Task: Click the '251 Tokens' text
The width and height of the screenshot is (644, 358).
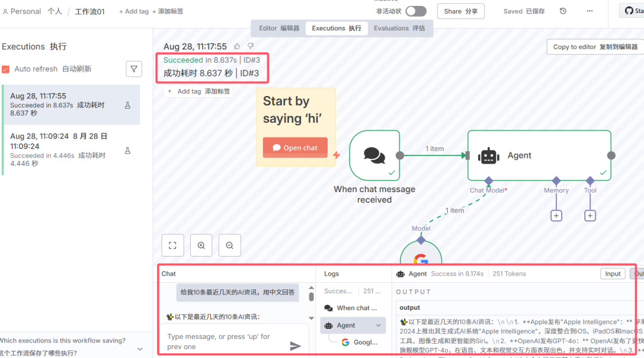Action: tap(509, 274)
